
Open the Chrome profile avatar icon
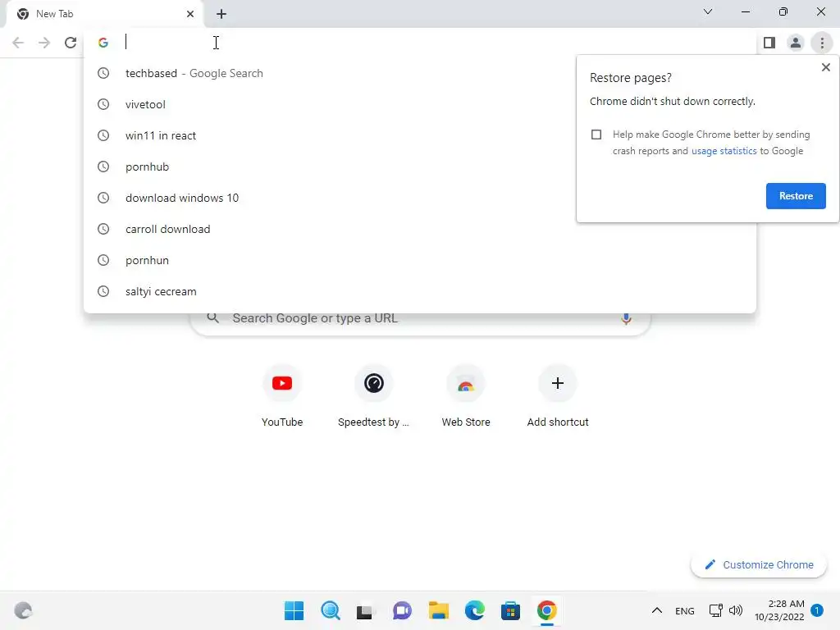pos(796,43)
